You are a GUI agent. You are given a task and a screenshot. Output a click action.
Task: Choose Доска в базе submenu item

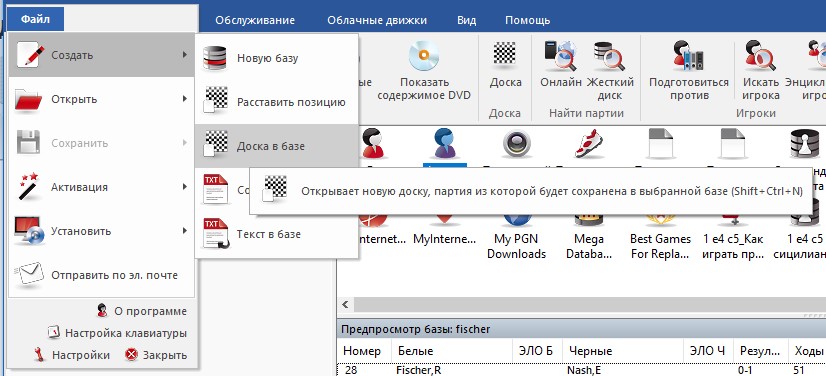point(277,146)
